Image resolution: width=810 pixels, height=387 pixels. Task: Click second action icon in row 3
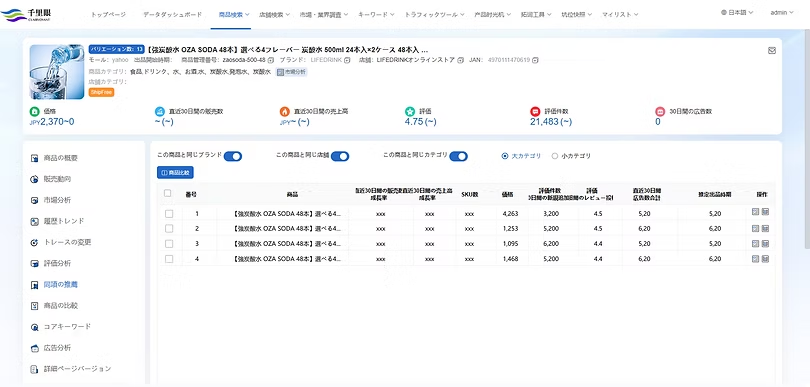[x=765, y=243]
